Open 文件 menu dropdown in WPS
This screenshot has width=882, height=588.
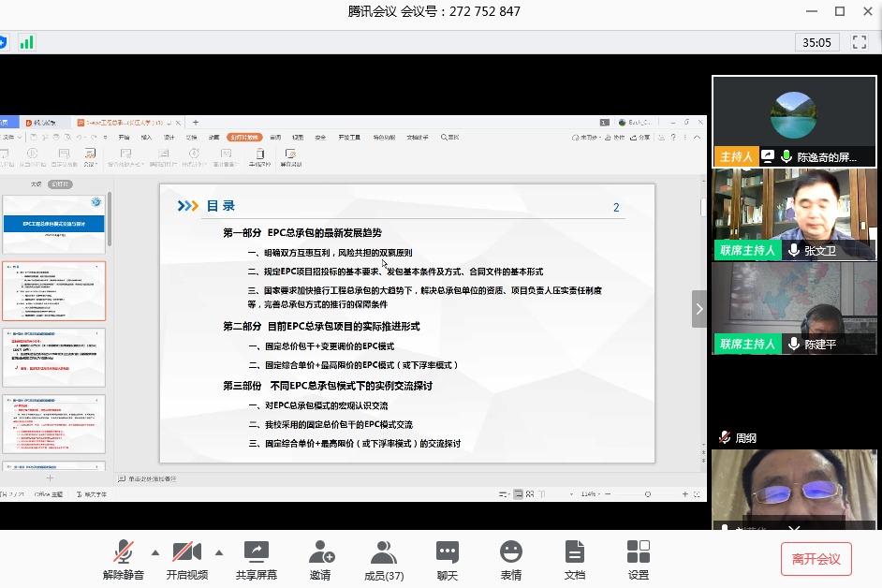coord(11,138)
